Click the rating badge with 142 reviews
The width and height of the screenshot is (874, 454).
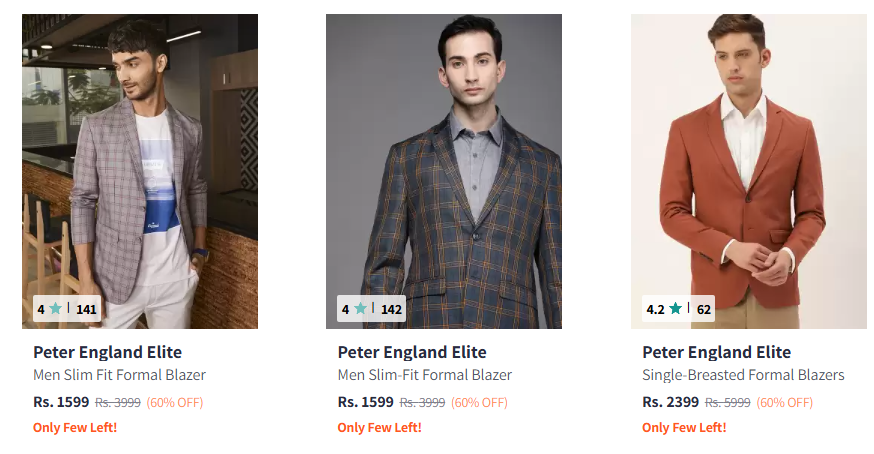coord(372,309)
